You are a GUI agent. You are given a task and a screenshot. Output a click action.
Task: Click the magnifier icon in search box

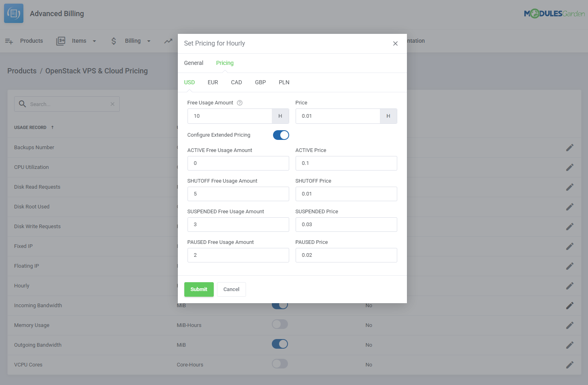(23, 104)
